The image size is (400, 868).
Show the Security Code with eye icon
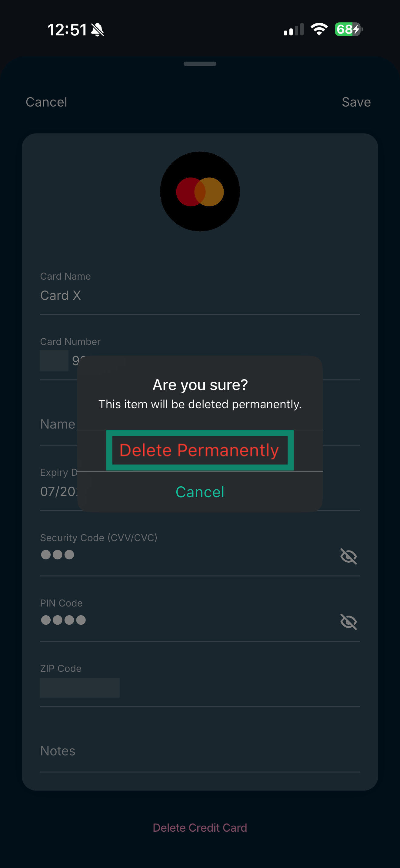[x=348, y=556]
